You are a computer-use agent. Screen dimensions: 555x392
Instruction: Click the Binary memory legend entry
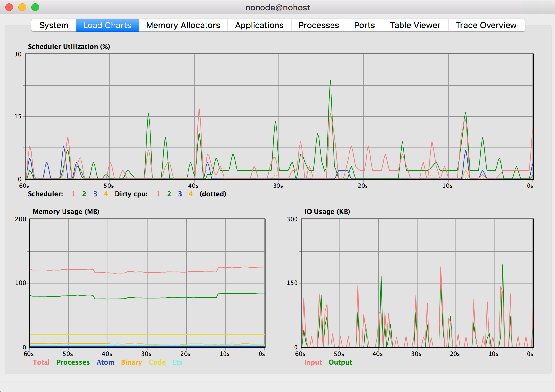pos(132,362)
